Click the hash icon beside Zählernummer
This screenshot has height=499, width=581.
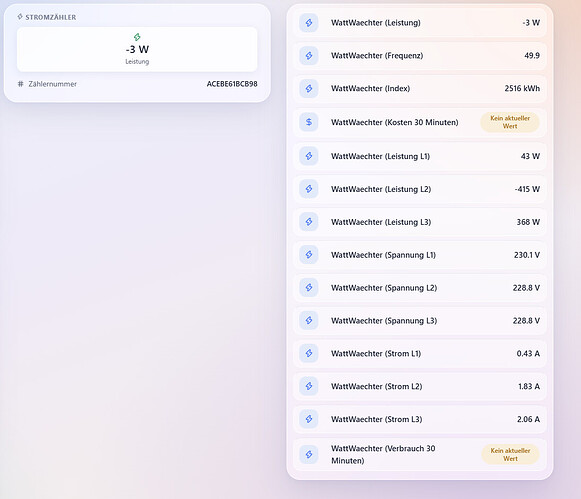[20, 84]
